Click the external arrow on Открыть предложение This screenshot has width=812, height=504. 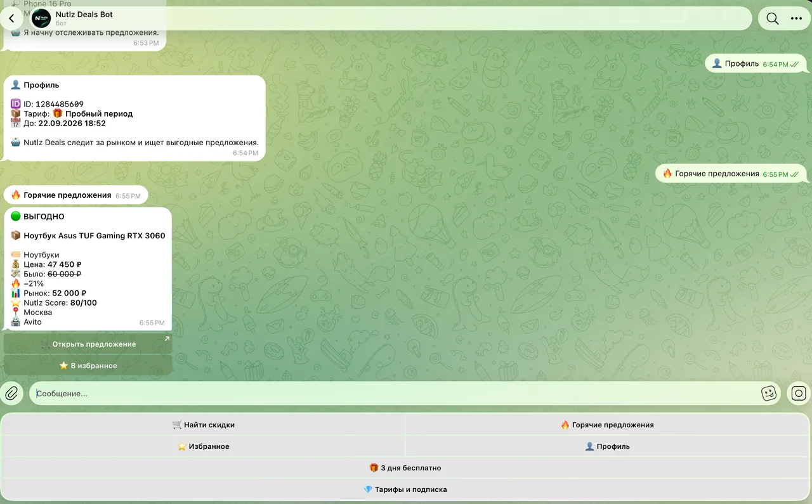click(167, 339)
